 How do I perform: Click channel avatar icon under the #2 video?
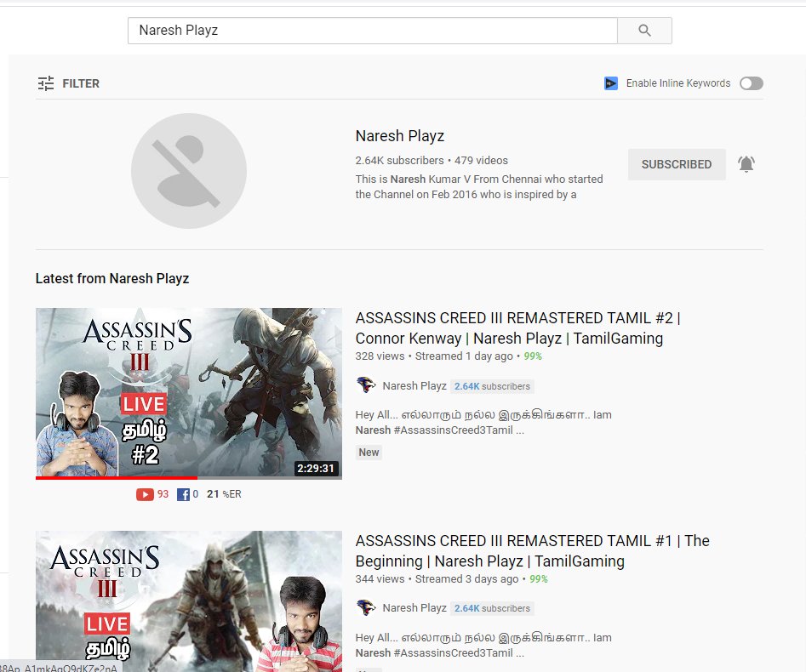365,384
